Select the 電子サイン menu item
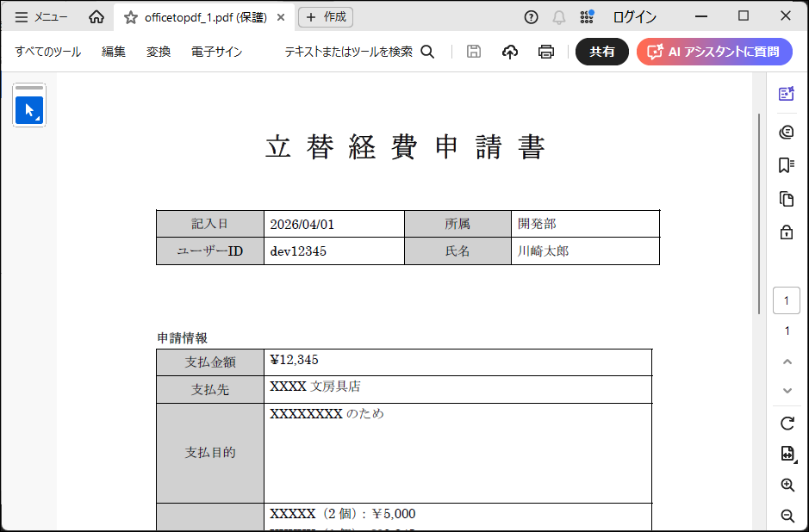This screenshot has width=809, height=532. [216, 52]
